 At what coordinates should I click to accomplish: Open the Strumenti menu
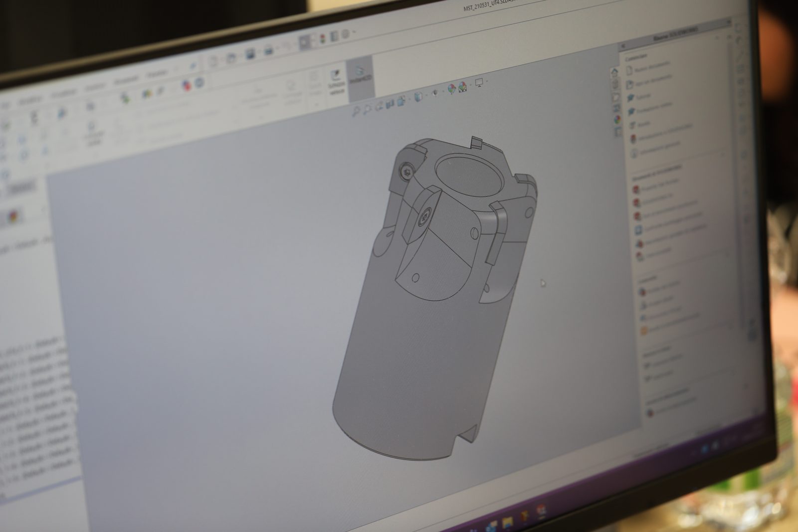126,80
